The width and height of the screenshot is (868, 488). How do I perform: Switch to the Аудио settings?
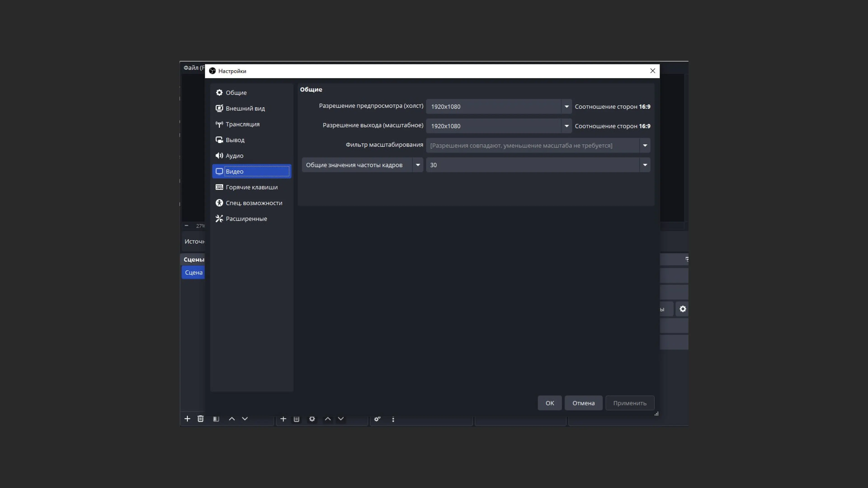(x=234, y=156)
